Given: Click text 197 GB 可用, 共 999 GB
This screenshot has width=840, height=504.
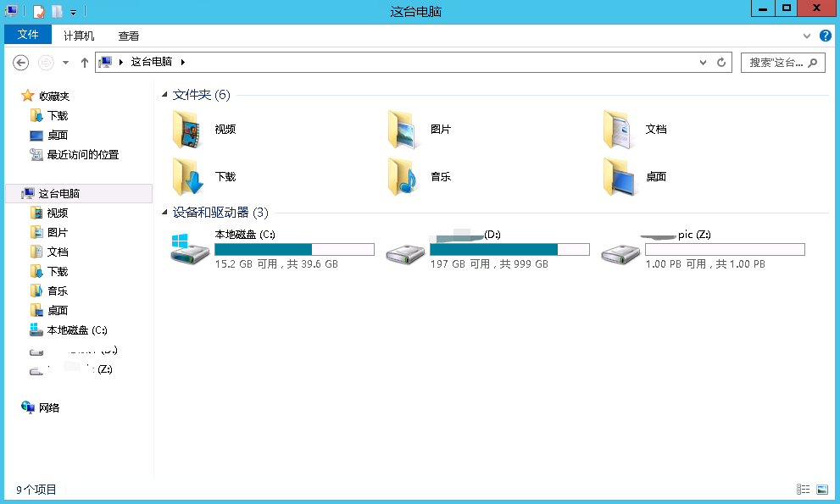Looking at the screenshot, I should (489, 264).
